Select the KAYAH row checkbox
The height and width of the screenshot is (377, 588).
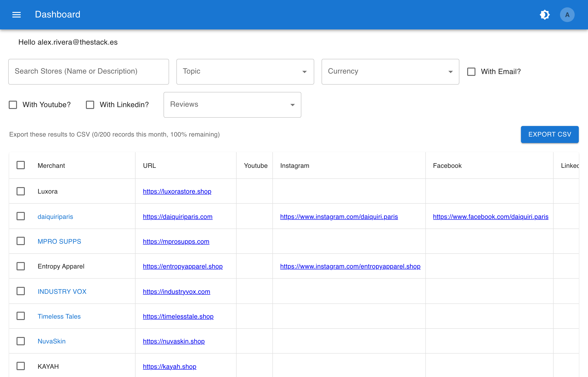20,366
